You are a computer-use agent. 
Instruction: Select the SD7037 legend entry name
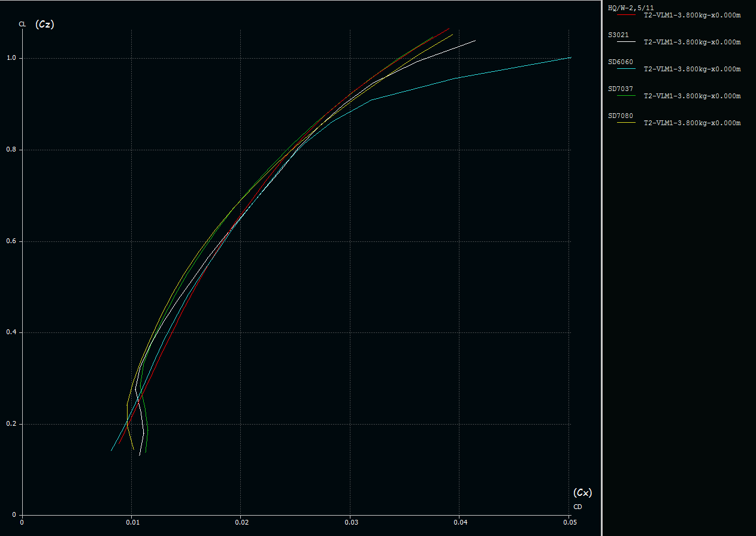620,89
